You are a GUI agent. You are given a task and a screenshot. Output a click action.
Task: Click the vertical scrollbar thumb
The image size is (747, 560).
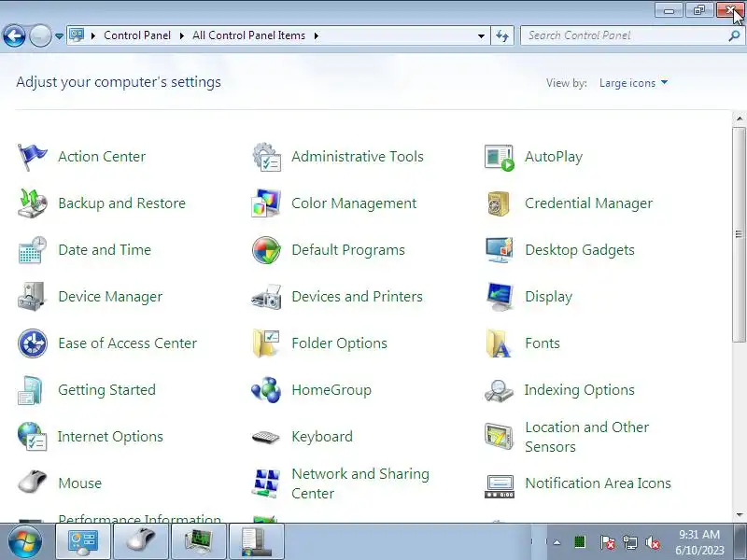click(x=740, y=234)
